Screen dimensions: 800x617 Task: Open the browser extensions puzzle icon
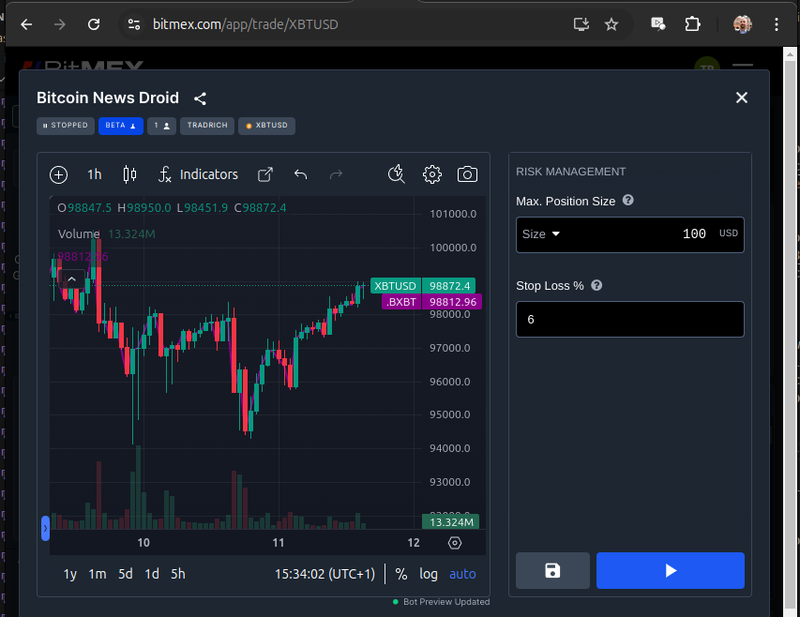point(692,24)
